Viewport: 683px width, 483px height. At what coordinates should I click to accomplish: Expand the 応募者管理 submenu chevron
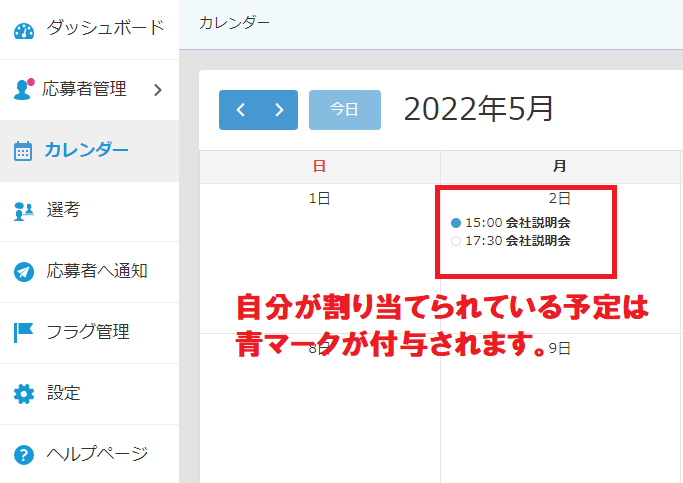(157, 90)
